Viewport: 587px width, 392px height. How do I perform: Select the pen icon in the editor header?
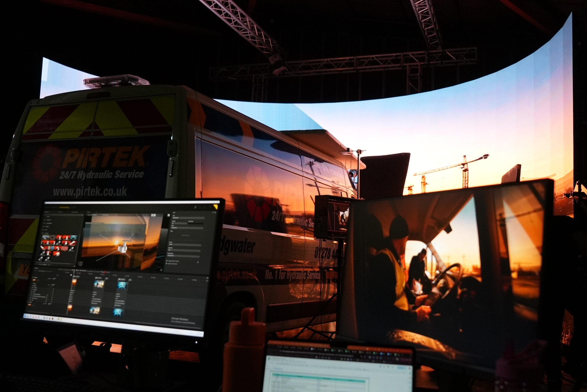(195, 208)
